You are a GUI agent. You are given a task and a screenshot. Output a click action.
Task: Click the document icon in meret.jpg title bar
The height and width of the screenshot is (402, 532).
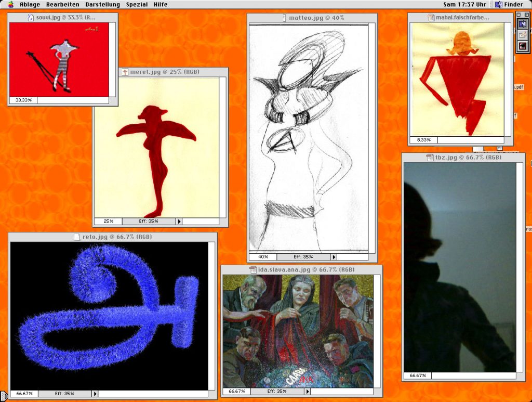point(125,72)
